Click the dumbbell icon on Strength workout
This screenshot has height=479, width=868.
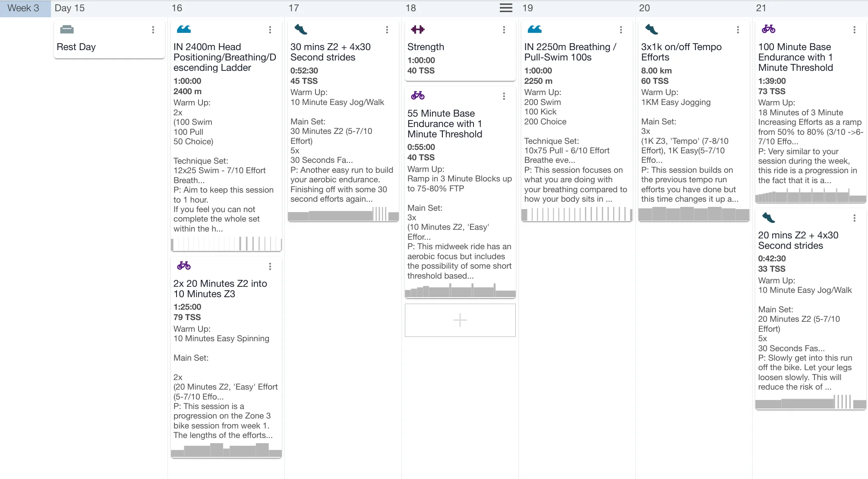coord(418,29)
